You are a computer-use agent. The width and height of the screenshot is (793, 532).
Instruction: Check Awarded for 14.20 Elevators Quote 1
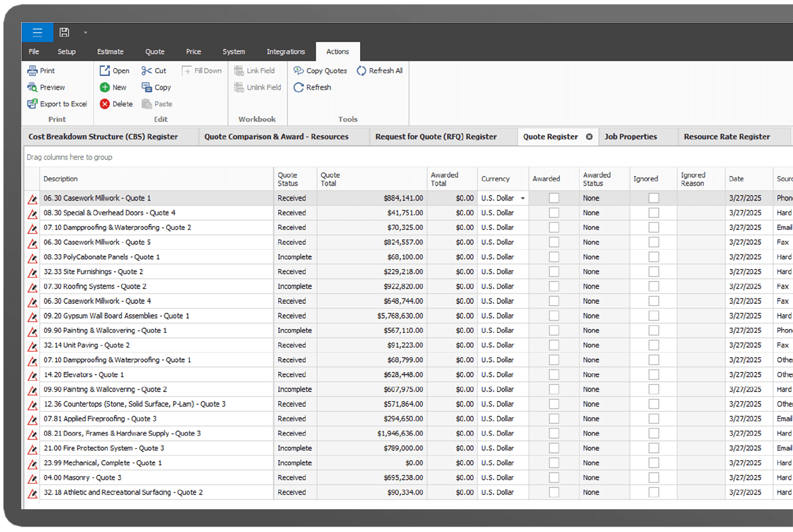tap(554, 375)
